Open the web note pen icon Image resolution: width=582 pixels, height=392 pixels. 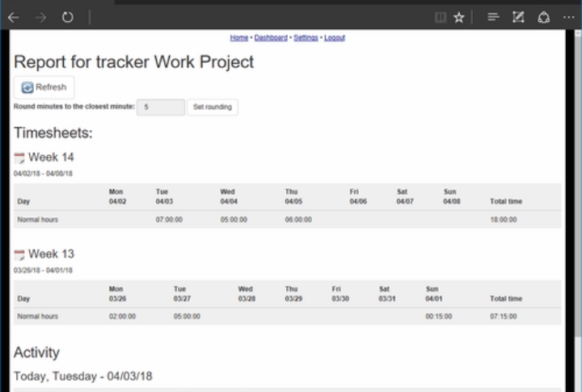tap(518, 17)
